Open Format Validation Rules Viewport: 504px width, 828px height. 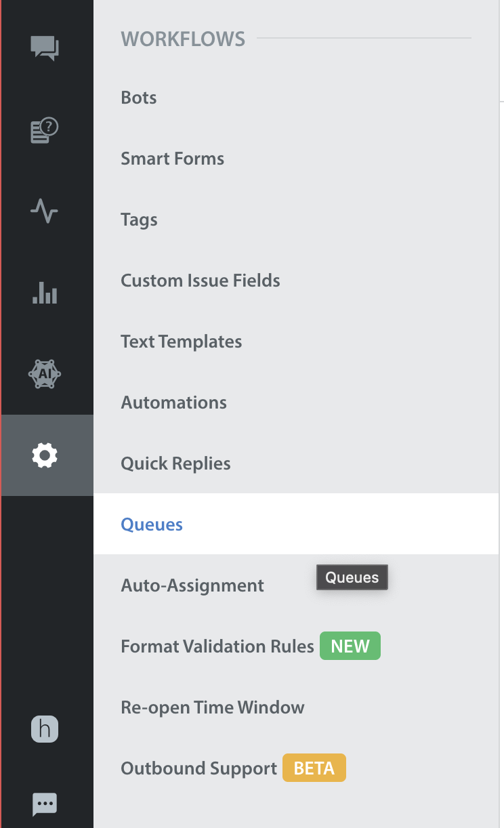(217, 646)
